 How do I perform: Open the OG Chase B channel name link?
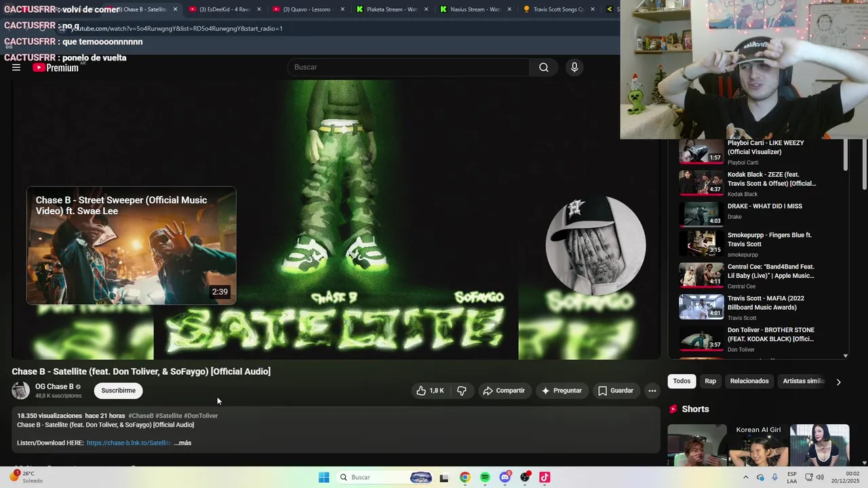[54, 386]
